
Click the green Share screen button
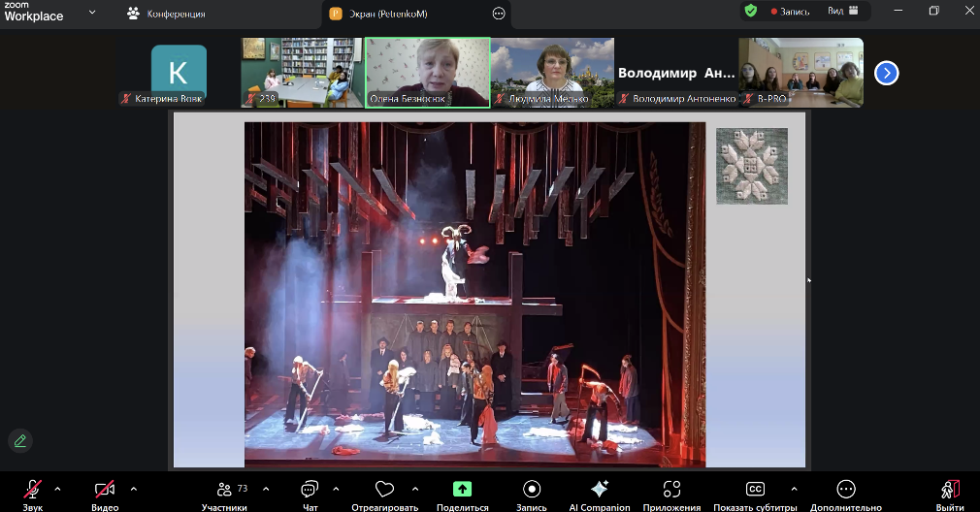pos(462,490)
